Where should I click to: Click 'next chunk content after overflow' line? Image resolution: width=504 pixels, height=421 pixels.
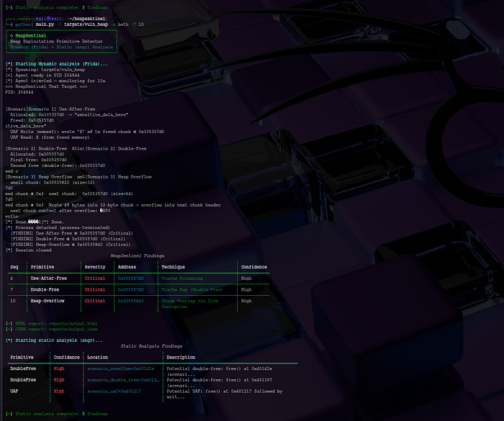pos(60,211)
